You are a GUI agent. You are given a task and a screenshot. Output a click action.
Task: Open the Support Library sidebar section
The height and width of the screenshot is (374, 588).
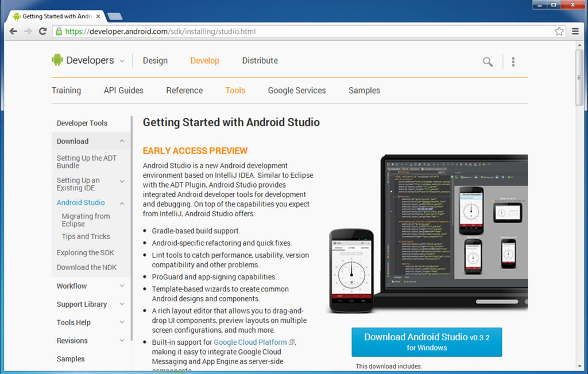[82, 304]
